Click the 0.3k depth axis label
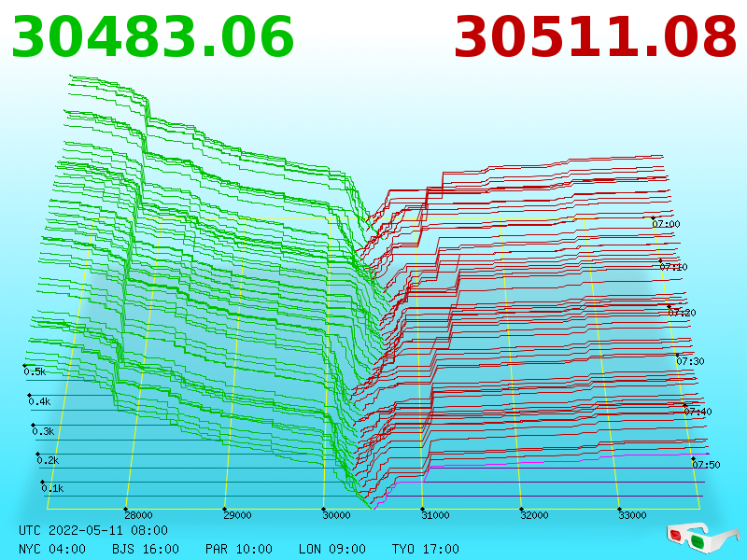 (43, 431)
